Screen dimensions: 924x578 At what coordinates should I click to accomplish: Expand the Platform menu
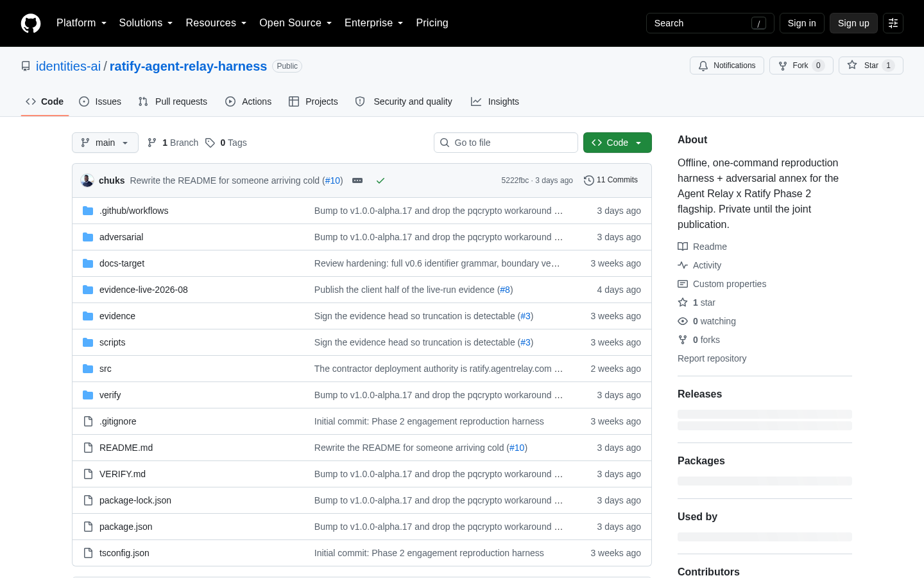click(81, 23)
